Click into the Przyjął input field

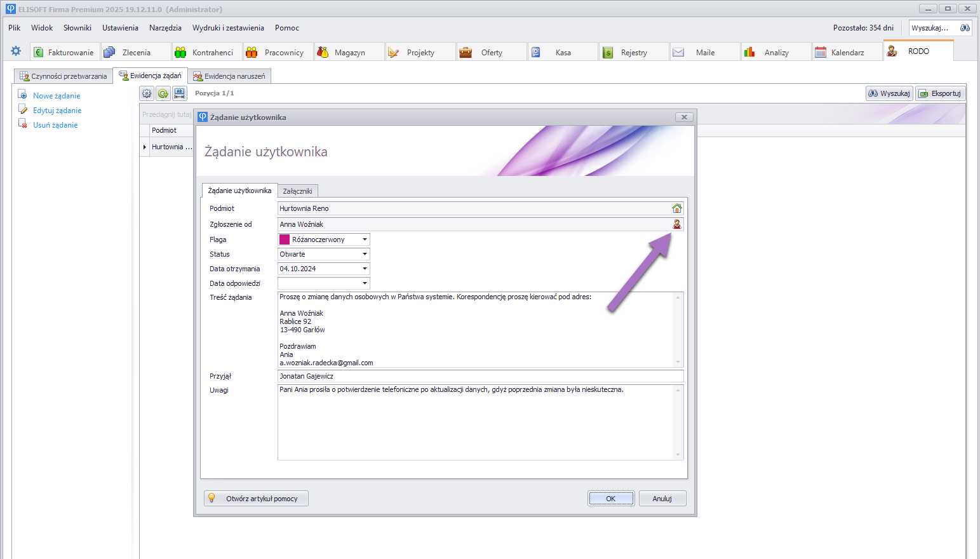[x=480, y=376]
